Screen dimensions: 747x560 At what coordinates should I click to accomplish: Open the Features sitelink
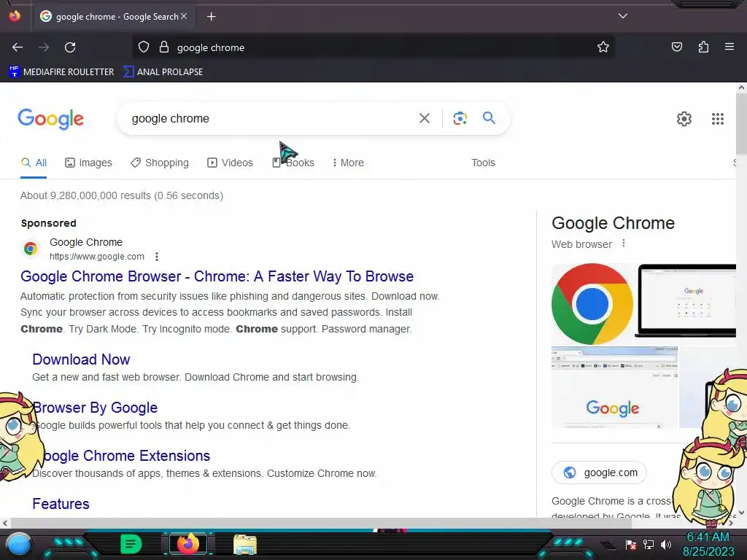(61, 504)
